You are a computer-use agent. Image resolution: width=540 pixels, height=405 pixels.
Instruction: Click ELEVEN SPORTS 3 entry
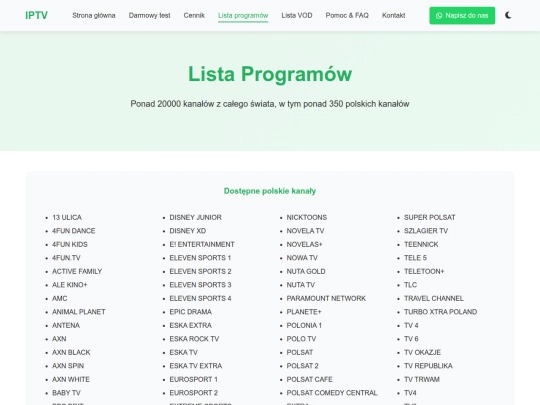tap(200, 285)
